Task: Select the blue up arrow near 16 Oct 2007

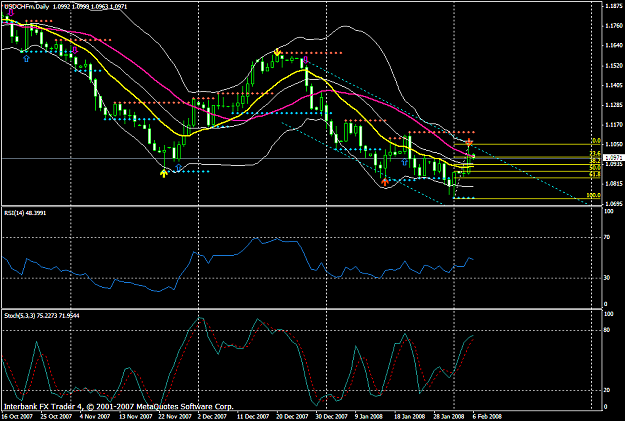Action: [26, 59]
